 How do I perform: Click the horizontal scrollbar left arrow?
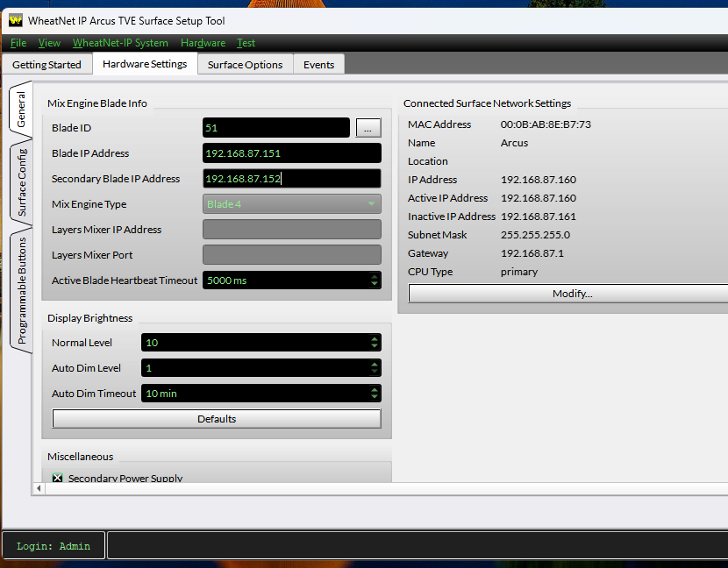39,488
